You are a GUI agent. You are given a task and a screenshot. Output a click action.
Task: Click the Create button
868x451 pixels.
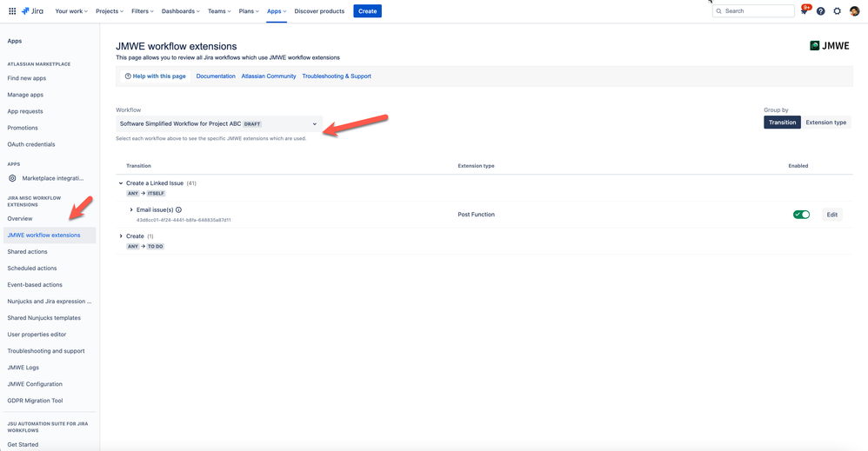[x=368, y=11]
